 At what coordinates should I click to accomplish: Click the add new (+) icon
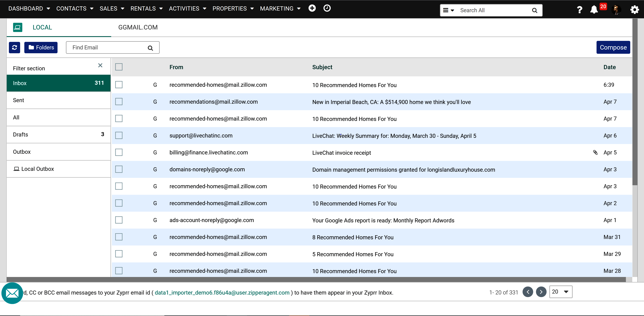[x=312, y=8]
